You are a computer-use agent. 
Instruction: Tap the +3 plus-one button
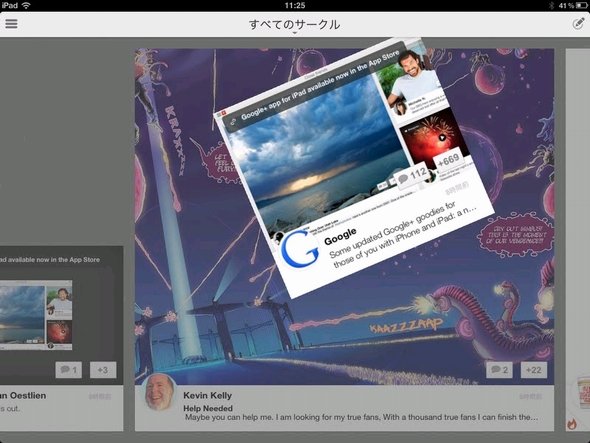103,370
